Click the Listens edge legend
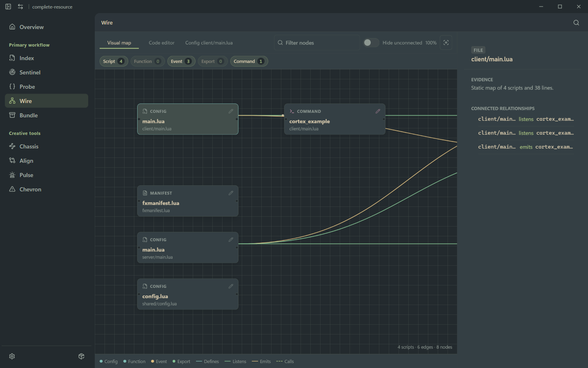Viewport: 588px width, 368px height. tap(236, 361)
